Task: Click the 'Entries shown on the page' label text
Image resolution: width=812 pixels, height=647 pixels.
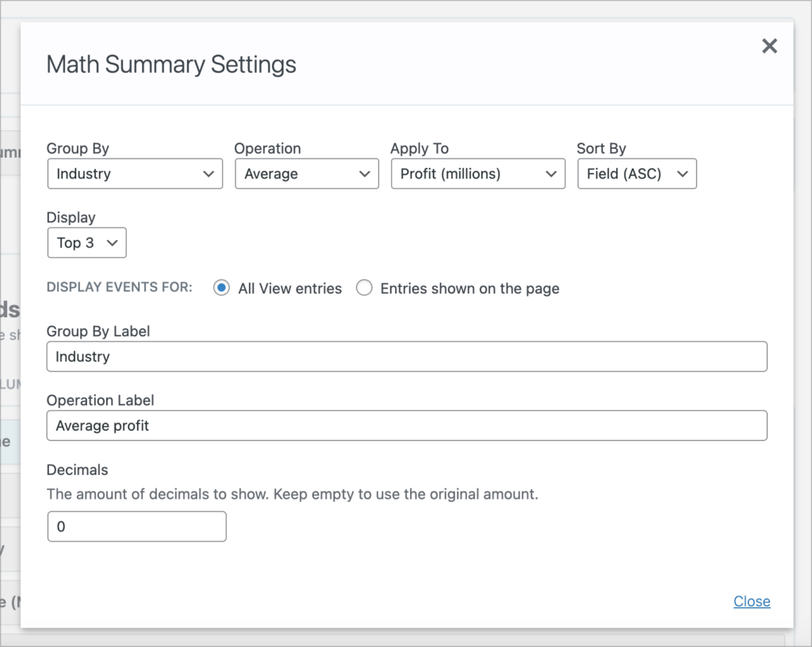Action: 469,289
